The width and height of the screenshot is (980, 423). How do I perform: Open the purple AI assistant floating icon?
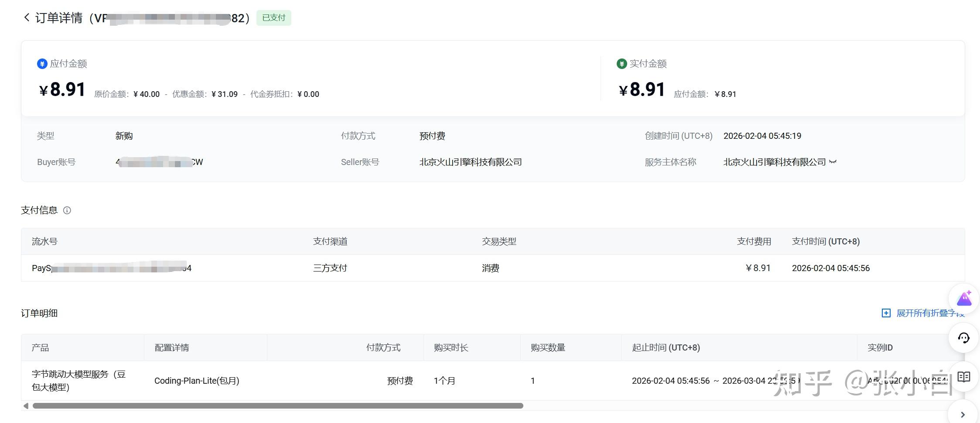click(964, 299)
